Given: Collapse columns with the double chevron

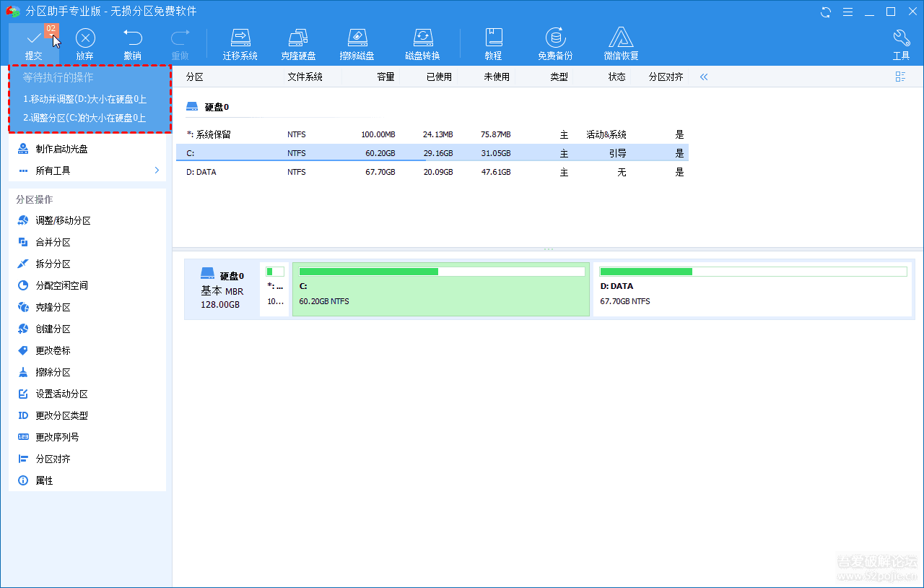Looking at the screenshot, I should coord(704,77).
